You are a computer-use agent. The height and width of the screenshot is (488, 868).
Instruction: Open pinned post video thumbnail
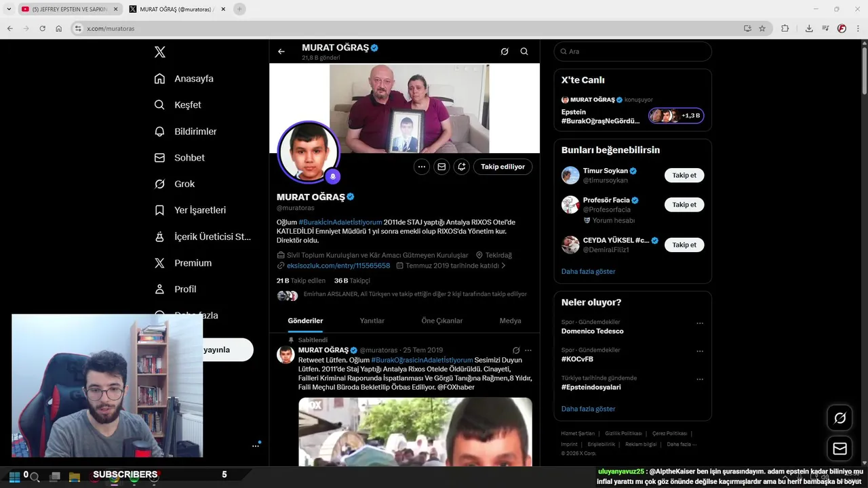[415, 432]
